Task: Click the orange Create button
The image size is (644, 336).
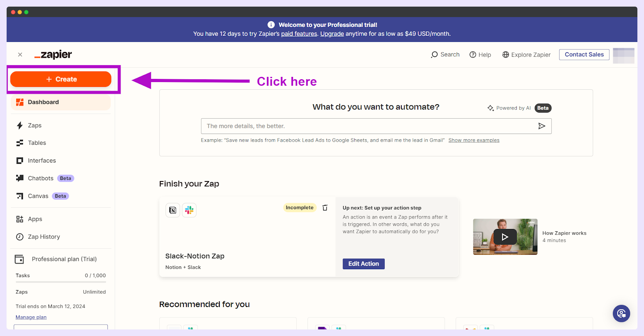Action: [61, 79]
